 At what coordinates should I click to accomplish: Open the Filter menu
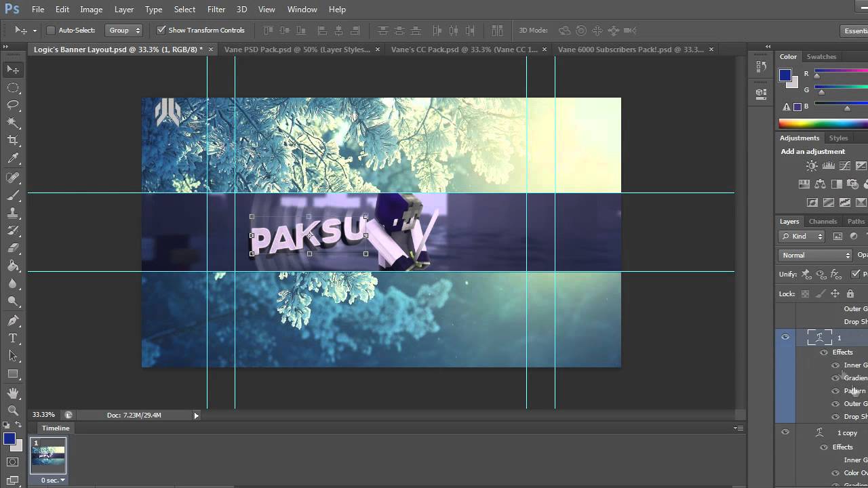tap(216, 9)
